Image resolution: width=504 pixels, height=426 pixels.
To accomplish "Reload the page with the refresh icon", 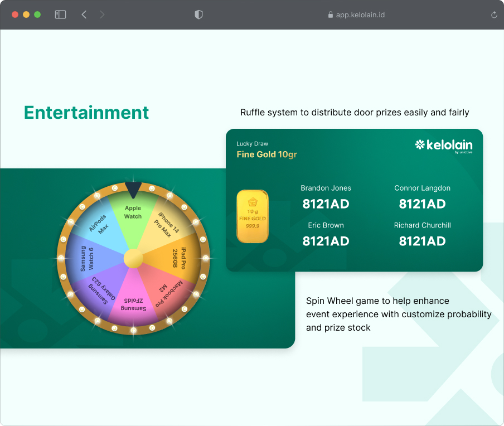I will click(x=494, y=15).
